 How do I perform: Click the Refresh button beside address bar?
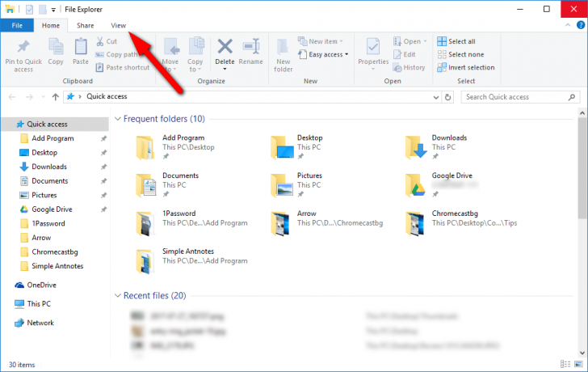click(x=447, y=97)
